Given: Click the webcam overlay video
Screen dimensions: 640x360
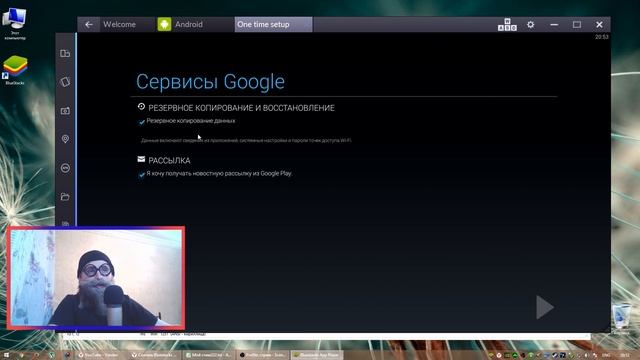Looking at the screenshot, I should (x=96, y=278).
